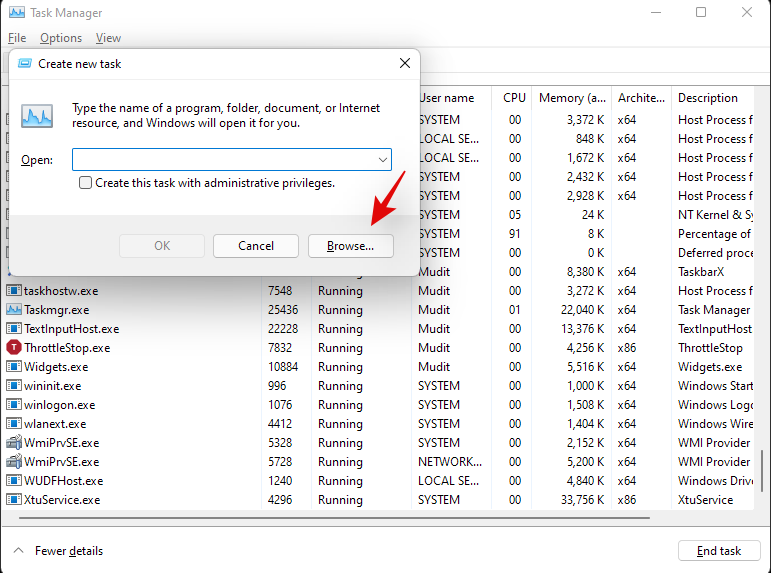
Task: Click the NETWORK... user name cell
Action: click(x=450, y=461)
